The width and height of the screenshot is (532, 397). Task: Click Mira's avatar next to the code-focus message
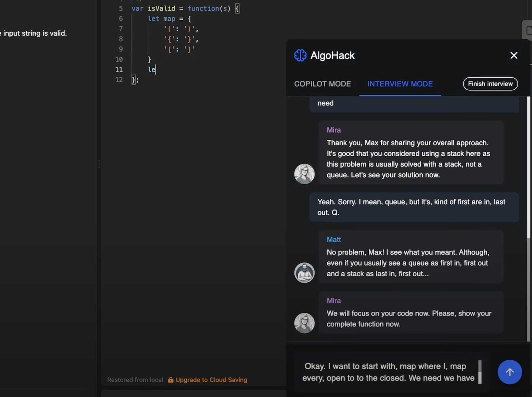tap(304, 323)
